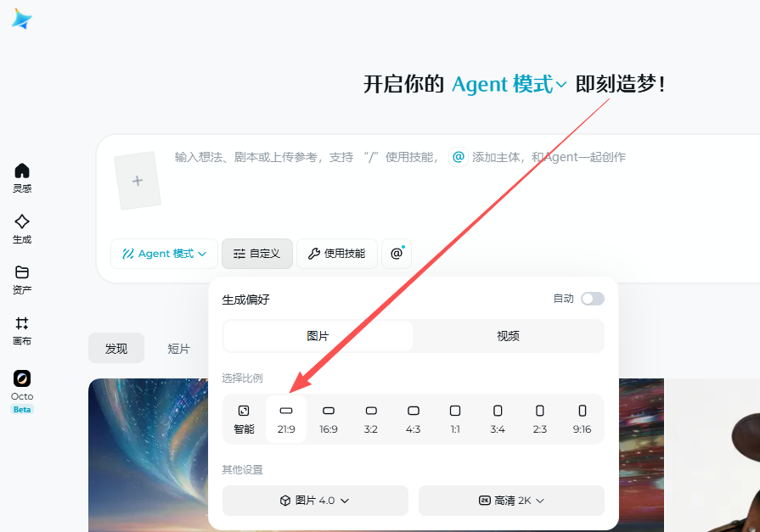
Task: Open the Octo Beta sidebar item
Action: coord(22,391)
